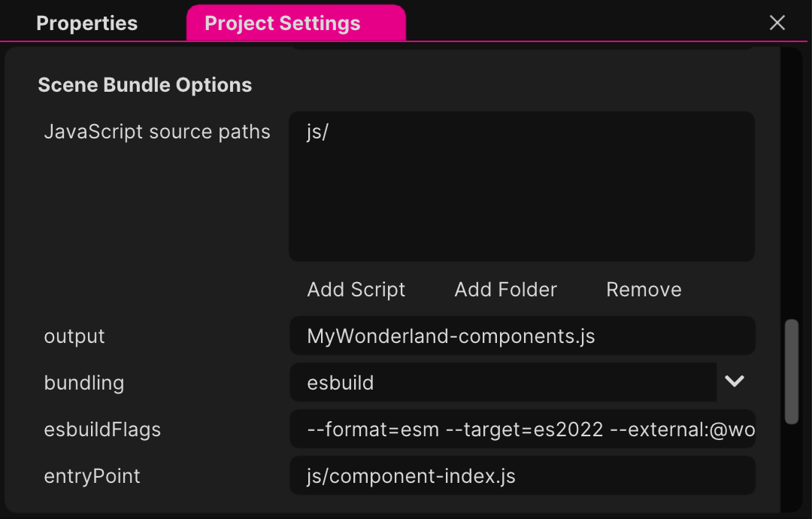Click the Scene Bundle Options heading

click(144, 84)
